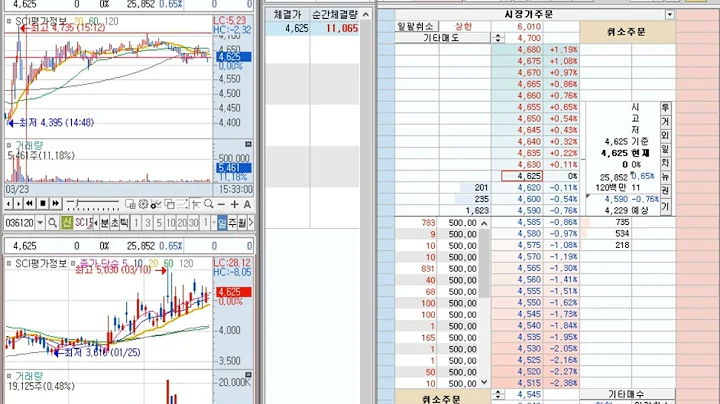Viewport: 720px width, 404px height.
Task: Stop chart playback
Action: (43, 204)
